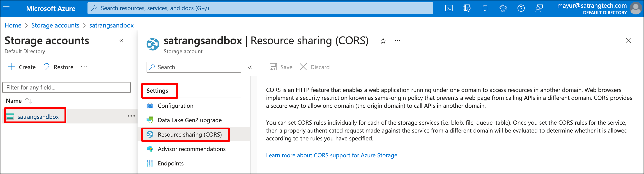644x174 pixels.
Task: Click the Storage account subtitle text
Action: pos(183,51)
